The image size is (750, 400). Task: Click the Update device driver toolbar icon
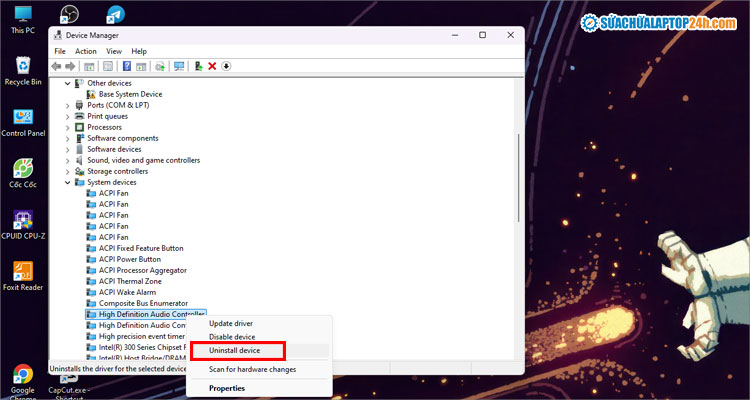click(160, 66)
